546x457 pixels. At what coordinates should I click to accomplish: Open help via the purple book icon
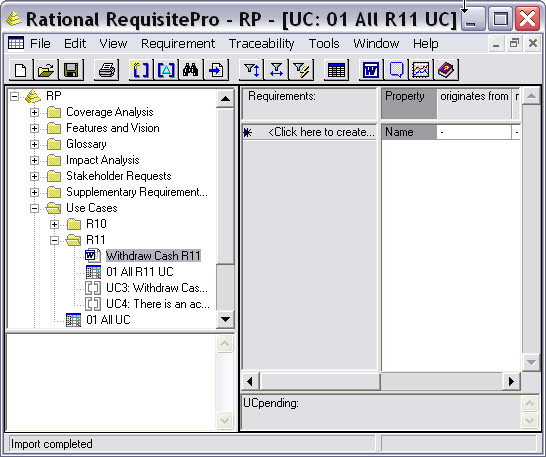coord(446,70)
